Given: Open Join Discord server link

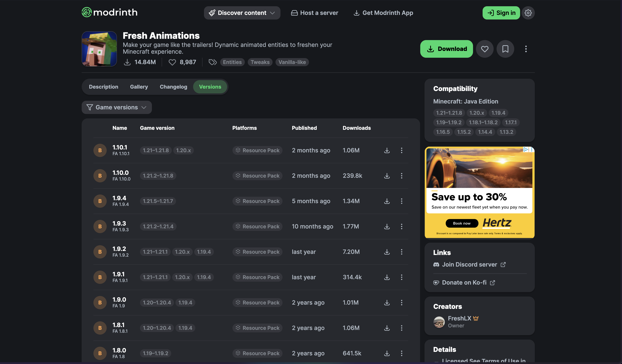Looking at the screenshot, I should point(469,265).
